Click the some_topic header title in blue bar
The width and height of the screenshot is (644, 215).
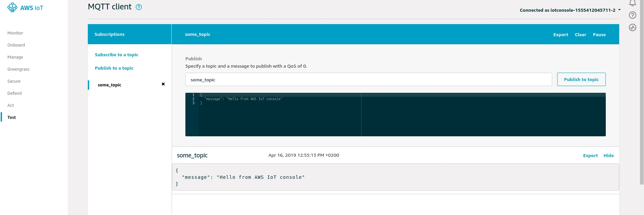[x=197, y=34]
